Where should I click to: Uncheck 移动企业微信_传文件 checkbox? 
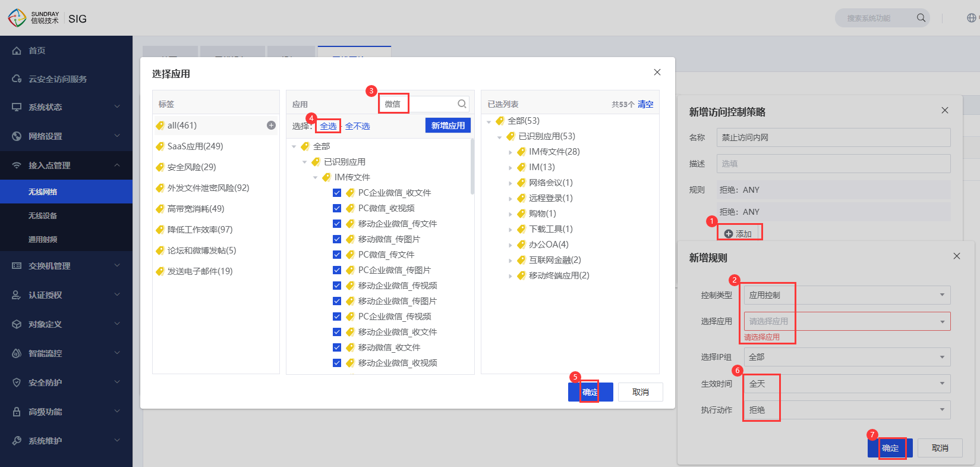337,224
